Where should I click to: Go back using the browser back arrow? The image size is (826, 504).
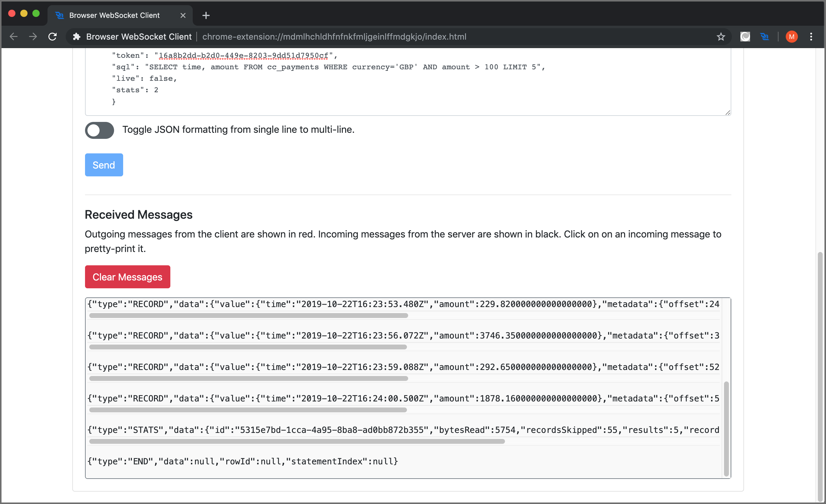(14, 37)
